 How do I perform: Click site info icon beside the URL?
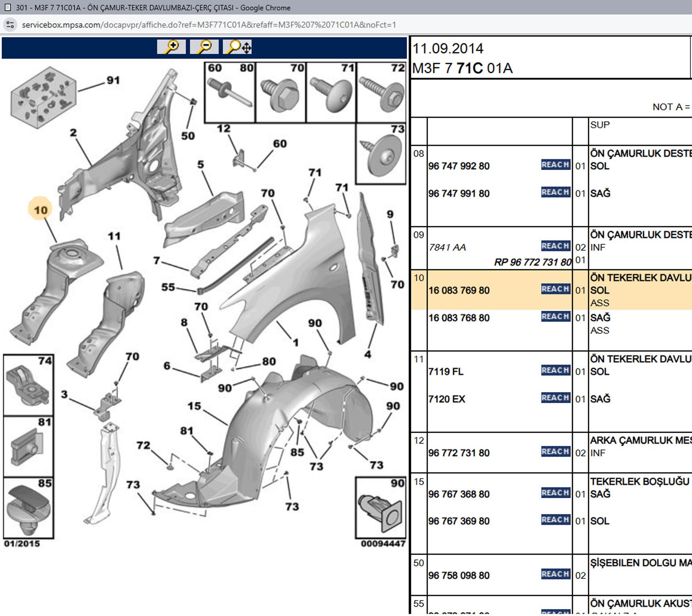(10, 25)
